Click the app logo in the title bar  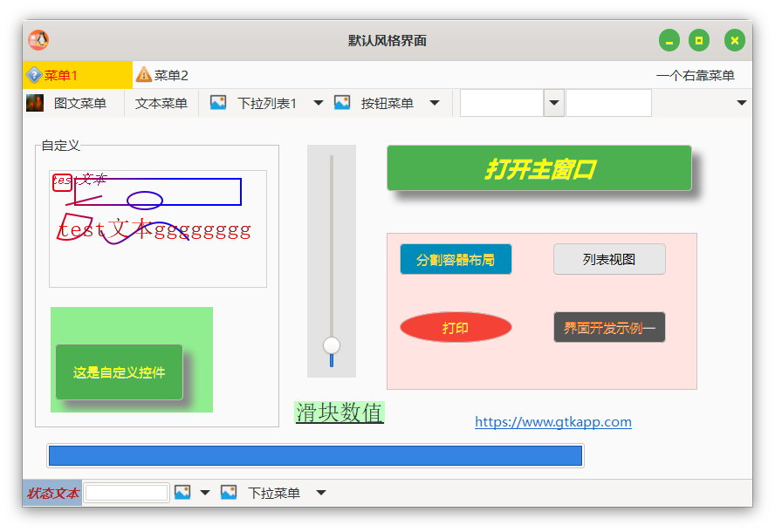(x=38, y=40)
